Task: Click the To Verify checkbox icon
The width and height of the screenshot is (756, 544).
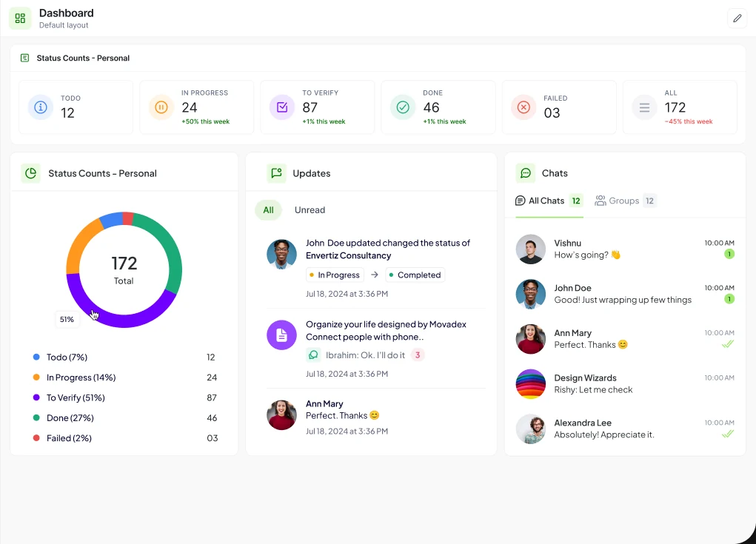Action: click(x=282, y=107)
